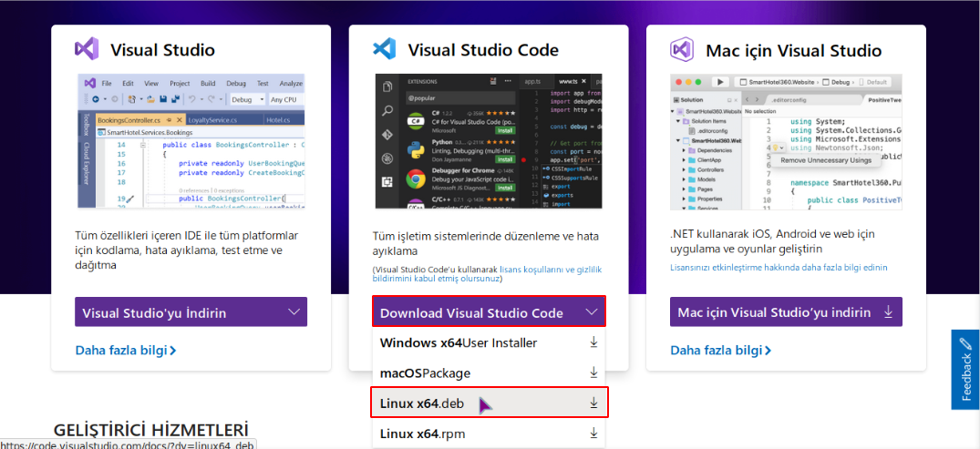Open Daha fazla bilgi link under Visual Studio
Viewport: 980px width, 449px height.
click(126, 350)
